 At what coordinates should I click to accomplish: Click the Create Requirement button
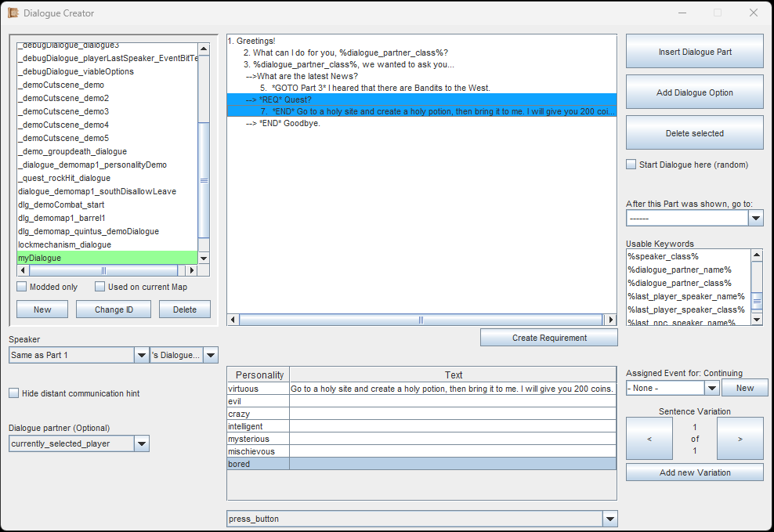[548, 338]
